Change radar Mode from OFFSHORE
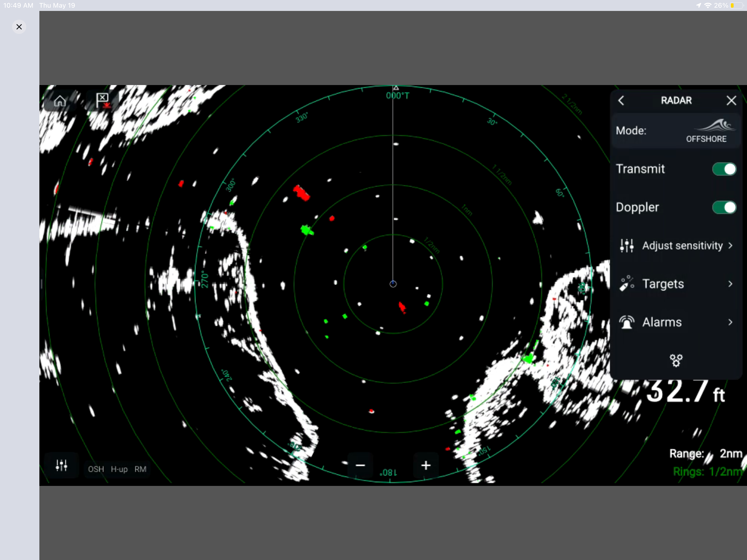The width and height of the screenshot is (747, 560). [676, 131]
